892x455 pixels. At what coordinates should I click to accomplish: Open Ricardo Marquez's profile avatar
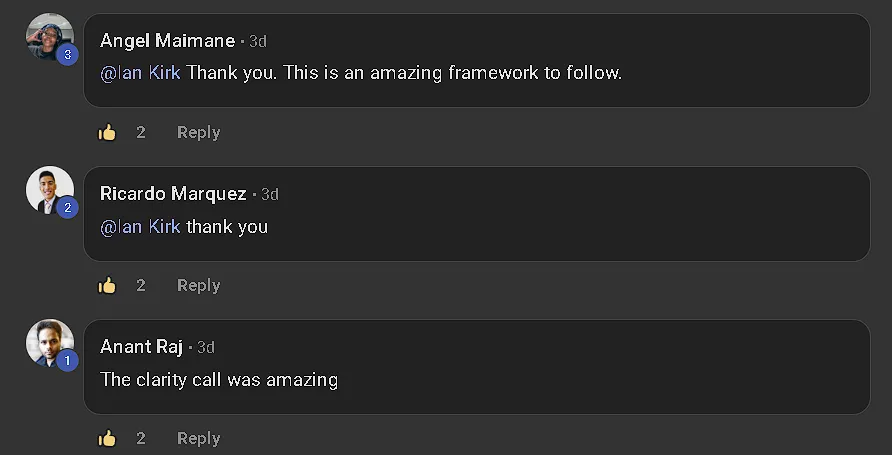(49, 190)
